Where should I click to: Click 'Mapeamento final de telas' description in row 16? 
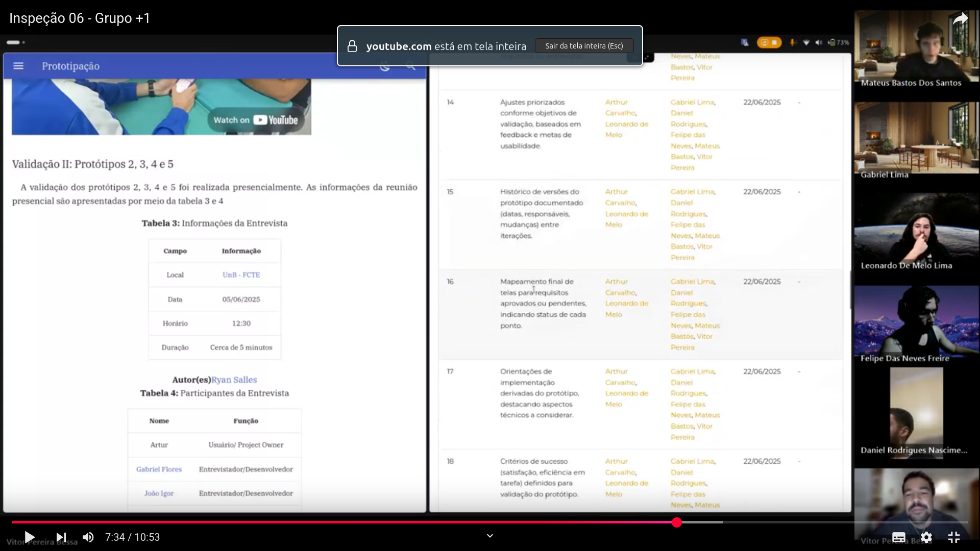543,303
